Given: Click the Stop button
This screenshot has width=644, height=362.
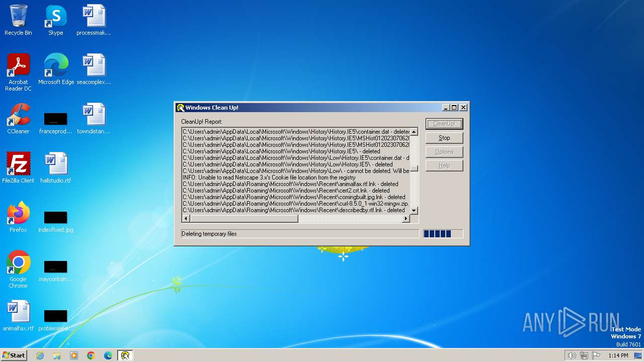Looking at the screenshot, I should [444, 138].
